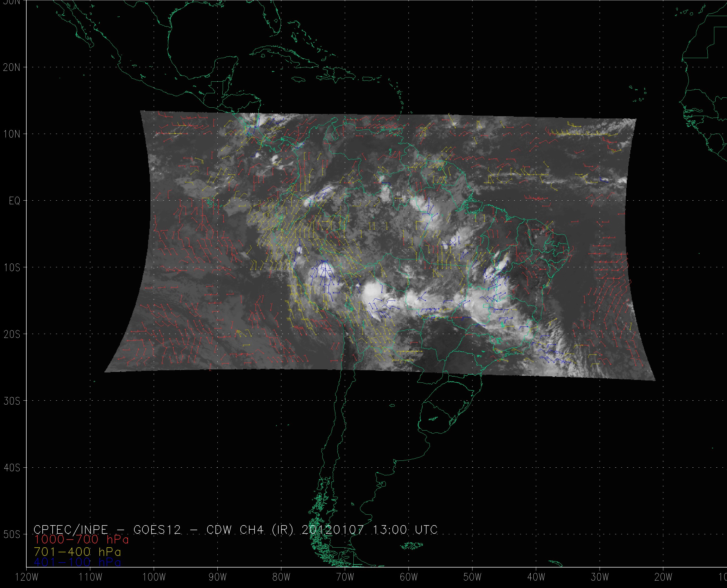727x588 pixels.
Task: Click the 20N latitude axis label
Action: 12,68
